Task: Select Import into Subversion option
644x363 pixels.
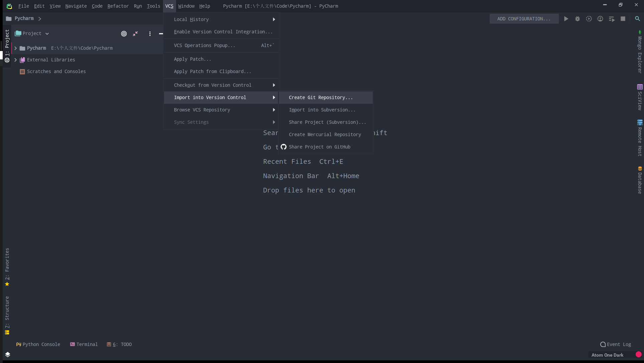Action: click(326, 110)
